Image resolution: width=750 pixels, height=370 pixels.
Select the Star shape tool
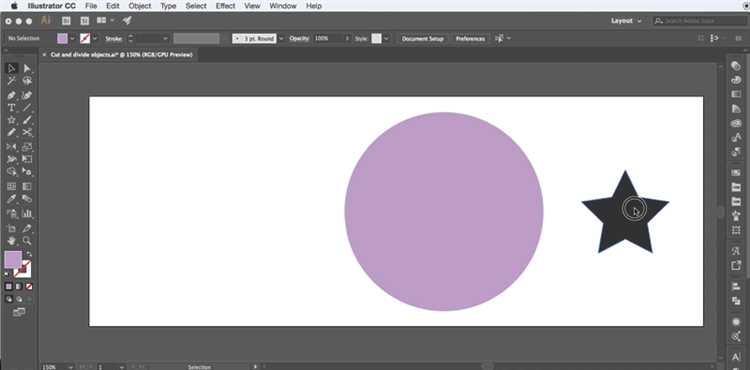click(x=11, y=120)
